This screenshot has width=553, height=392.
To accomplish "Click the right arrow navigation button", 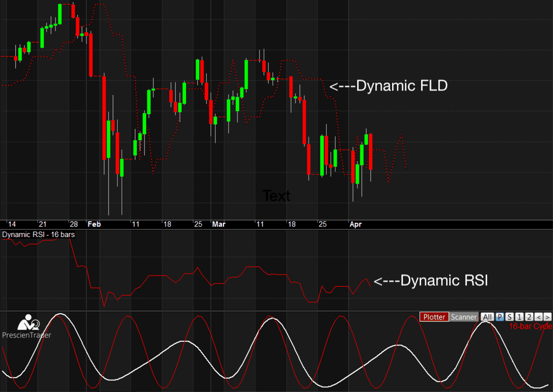I will [x=548, y=317].
